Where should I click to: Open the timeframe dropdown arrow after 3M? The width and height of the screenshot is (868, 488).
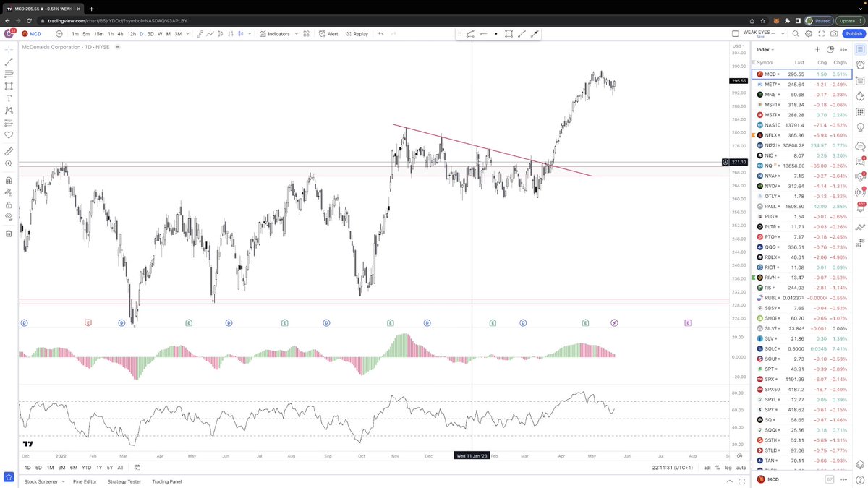pos(187,33)
